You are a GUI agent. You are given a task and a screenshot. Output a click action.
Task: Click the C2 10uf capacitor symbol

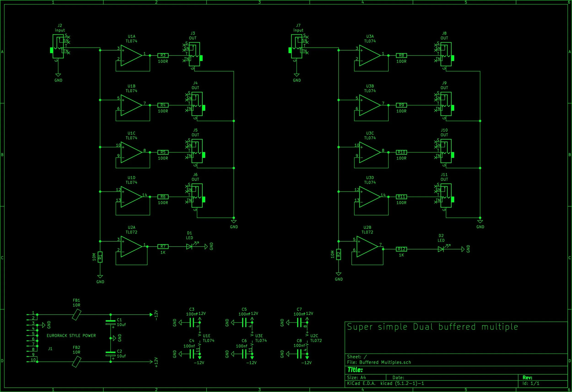click(x=111, y=354)
